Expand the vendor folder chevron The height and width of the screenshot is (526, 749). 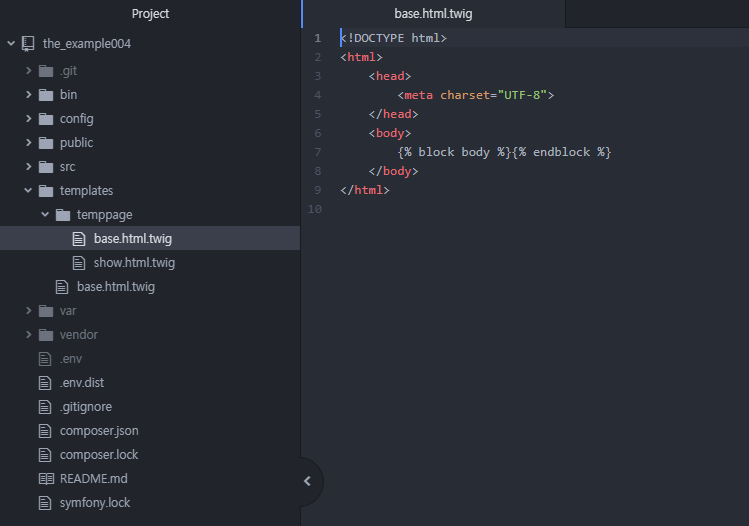(x=28, y=335)
